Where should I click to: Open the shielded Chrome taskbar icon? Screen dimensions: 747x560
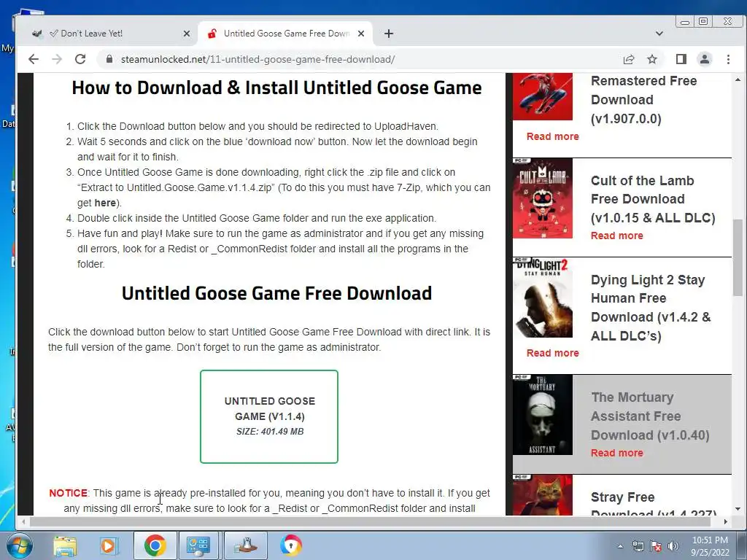290,545
